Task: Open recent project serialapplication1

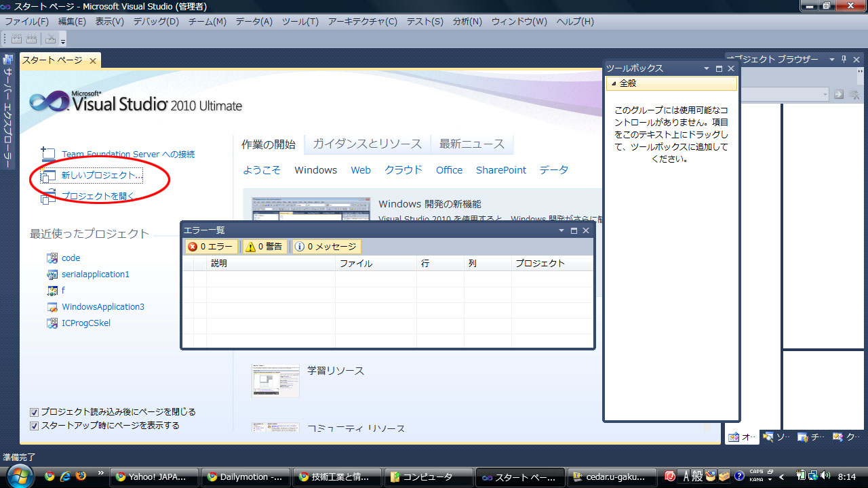Action: coord(96,274)
